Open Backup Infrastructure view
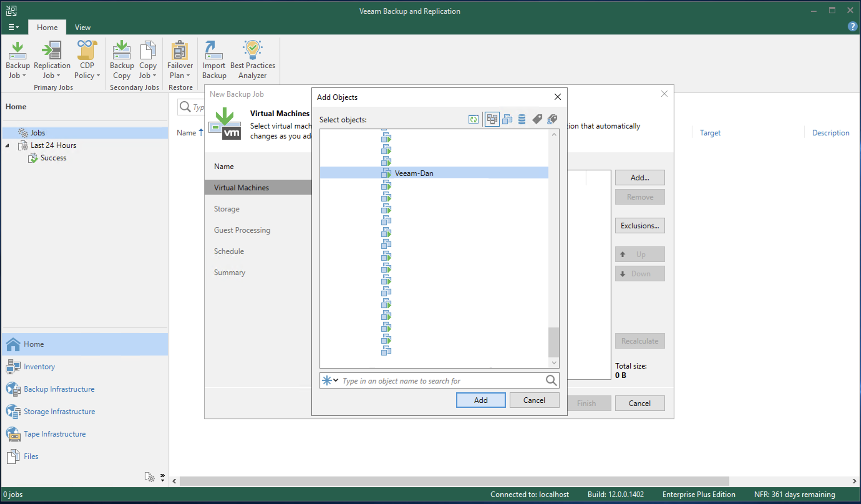Image resolution: width=861 pixels, height=504 pixels. pyautogui.click(x=59, y=389)
